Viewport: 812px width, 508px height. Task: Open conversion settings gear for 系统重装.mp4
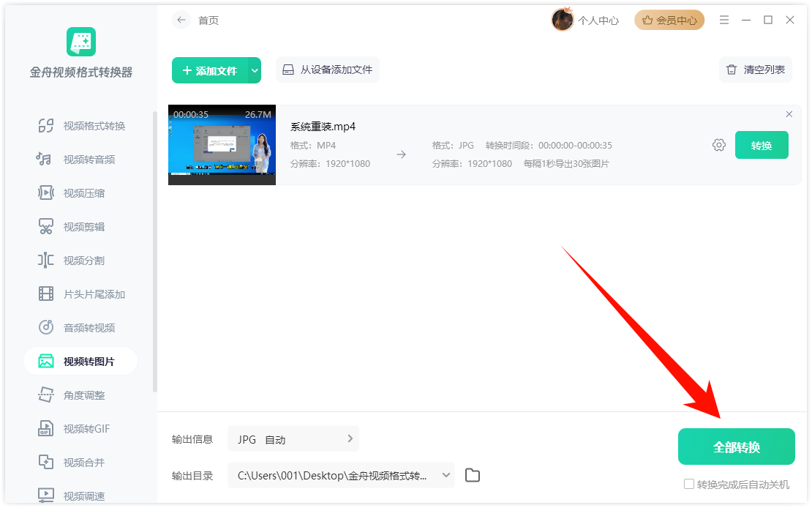(719, 145)
